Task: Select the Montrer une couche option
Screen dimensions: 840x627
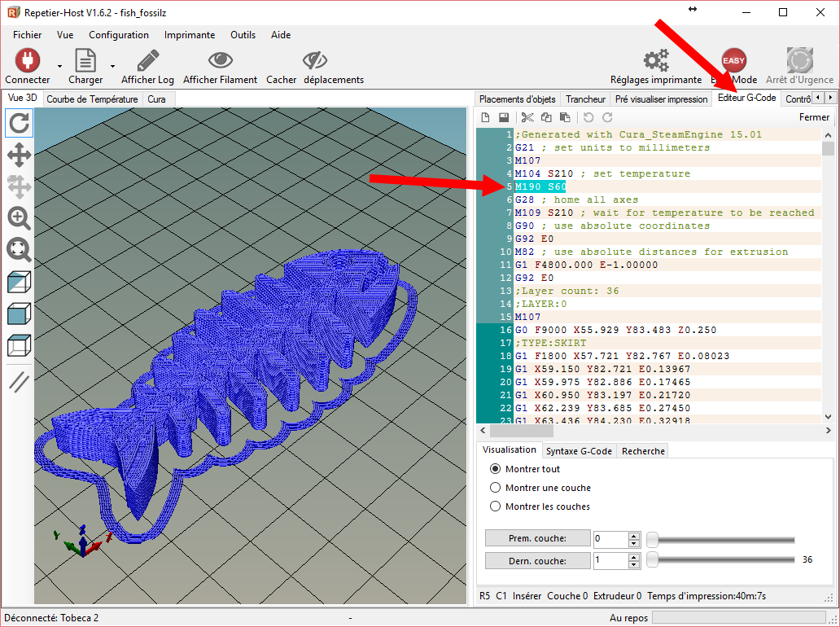Action: point(495,488)
